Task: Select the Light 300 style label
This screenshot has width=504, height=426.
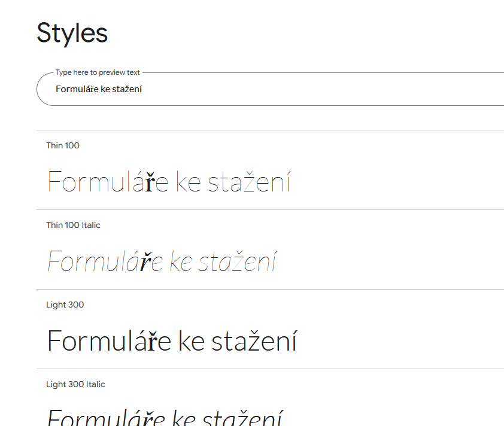Action: 65,305
